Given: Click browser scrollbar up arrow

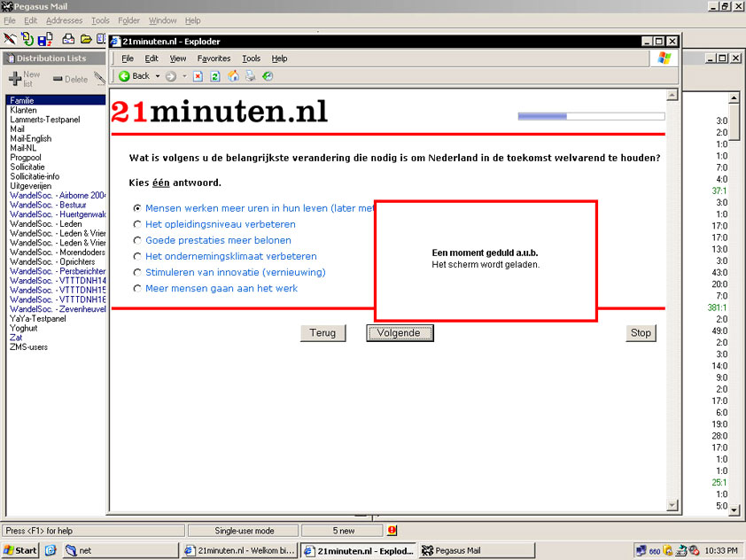Looking at the screenshot, I should (x=672, y=95).
